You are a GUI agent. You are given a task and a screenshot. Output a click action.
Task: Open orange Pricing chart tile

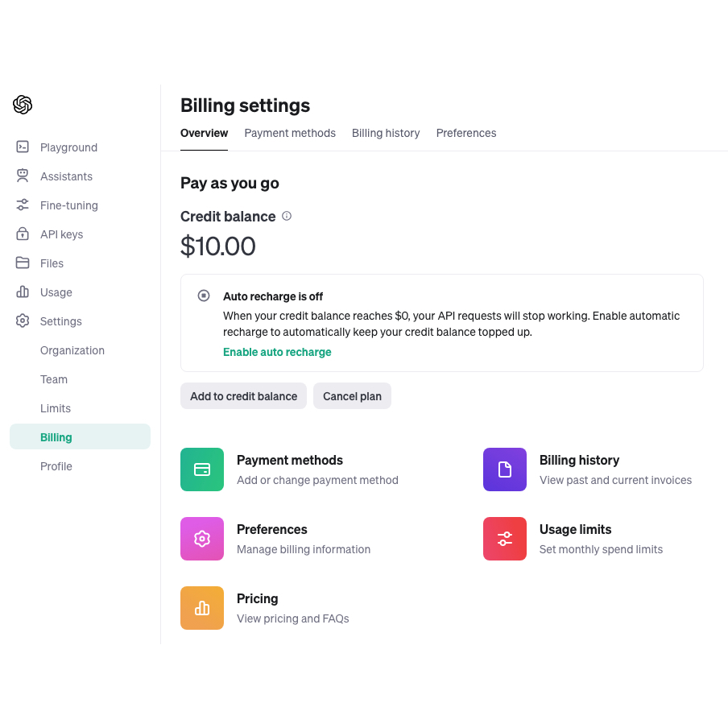[x=202, y=608]
